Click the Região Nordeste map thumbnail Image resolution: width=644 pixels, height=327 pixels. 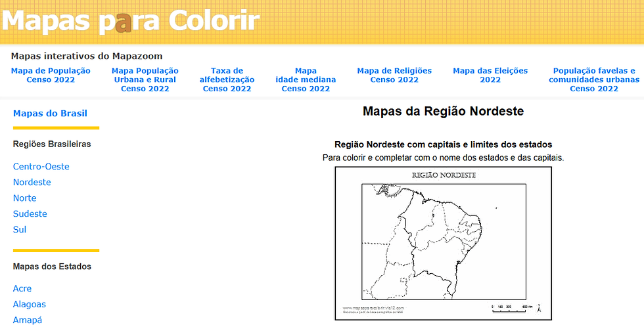click(443, 244)
